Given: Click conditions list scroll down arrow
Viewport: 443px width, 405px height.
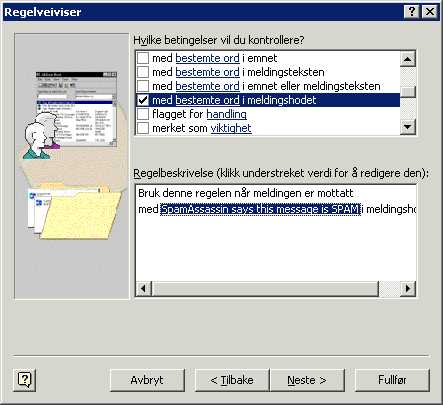Looking at the screenshot, I should (x=408, y=127).
